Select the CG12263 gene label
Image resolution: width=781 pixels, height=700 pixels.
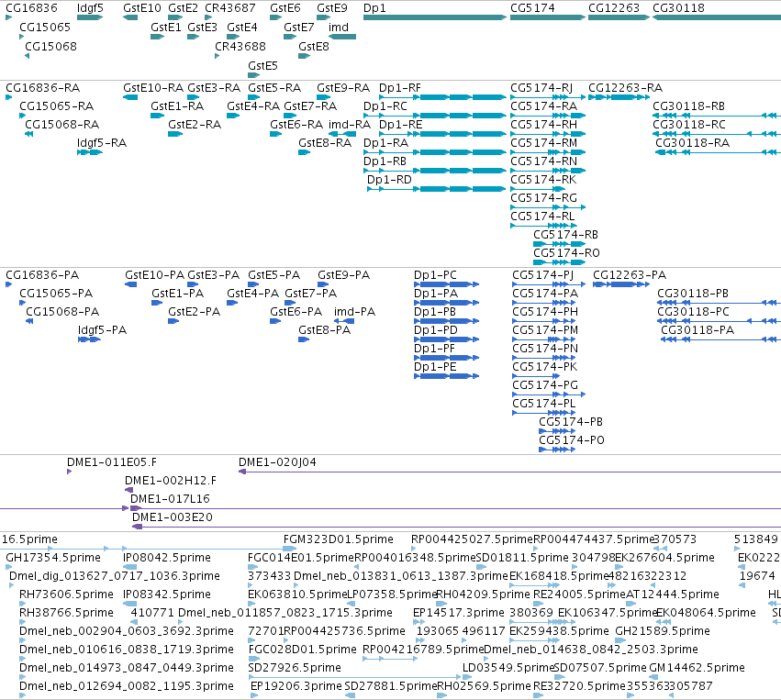[x=614, y=8]
